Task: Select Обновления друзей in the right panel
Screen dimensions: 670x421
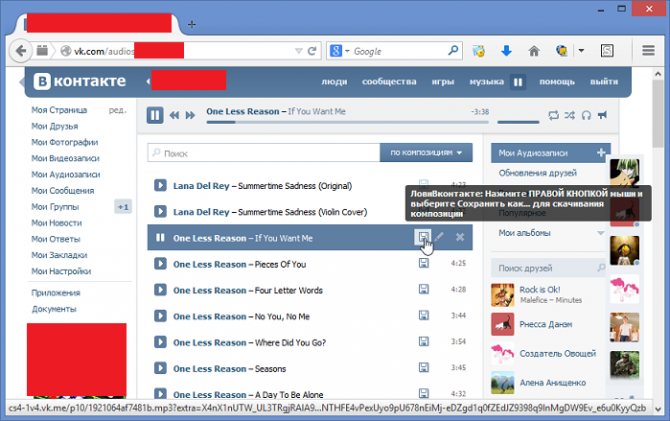Action: [538, 173]
